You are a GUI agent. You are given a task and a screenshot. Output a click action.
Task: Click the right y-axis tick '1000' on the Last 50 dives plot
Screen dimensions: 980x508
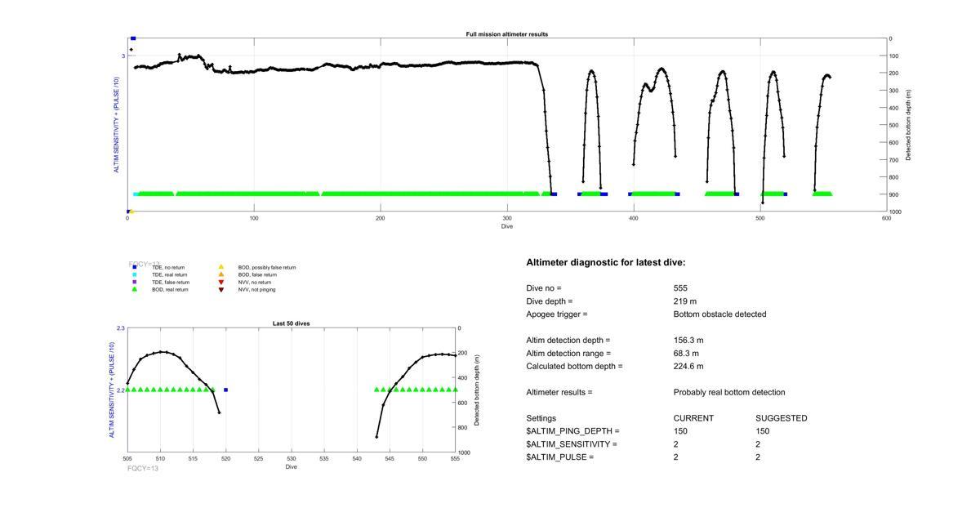(465, 452)
